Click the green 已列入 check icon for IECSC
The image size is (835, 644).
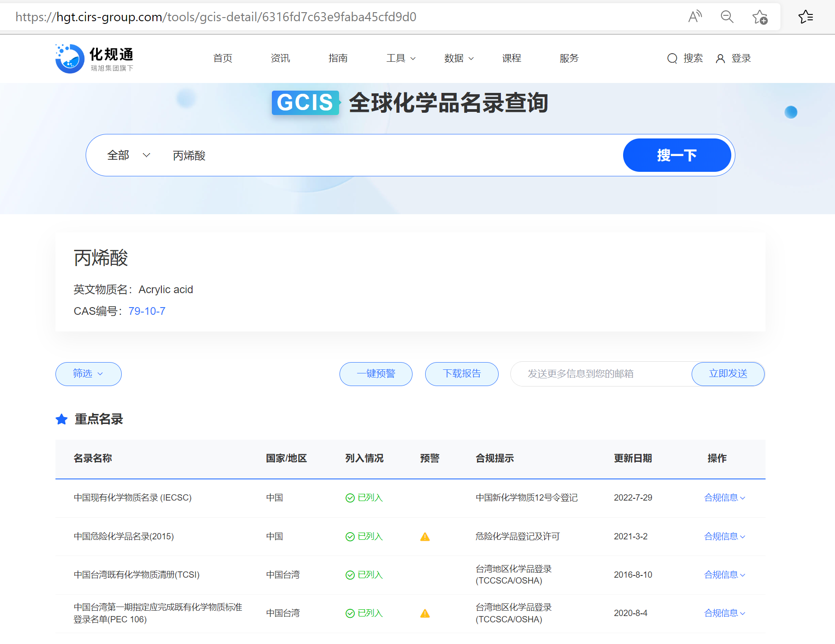point(350,497)
